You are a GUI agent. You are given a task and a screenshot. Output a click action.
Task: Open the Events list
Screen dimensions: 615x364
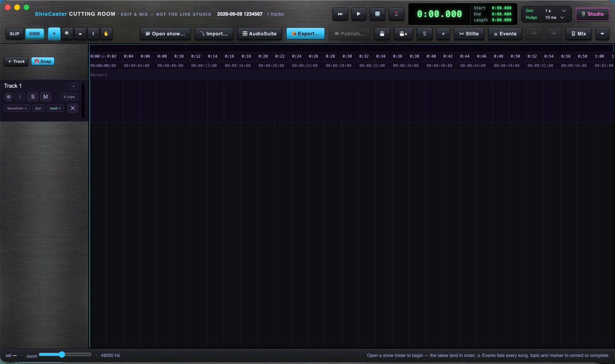[505, 34]
